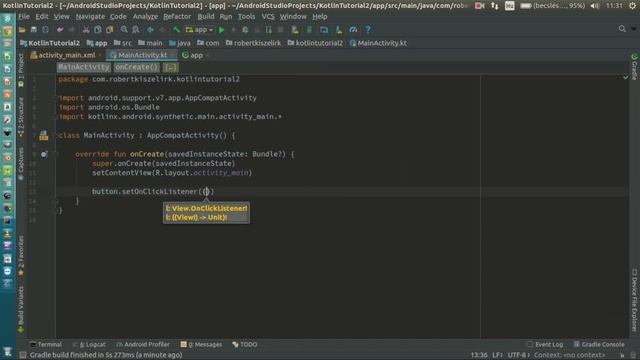This screenshot has width=640, height=360.
Task: Click View.OnClickListener! in the parameter popup
Action: point(207,209)
